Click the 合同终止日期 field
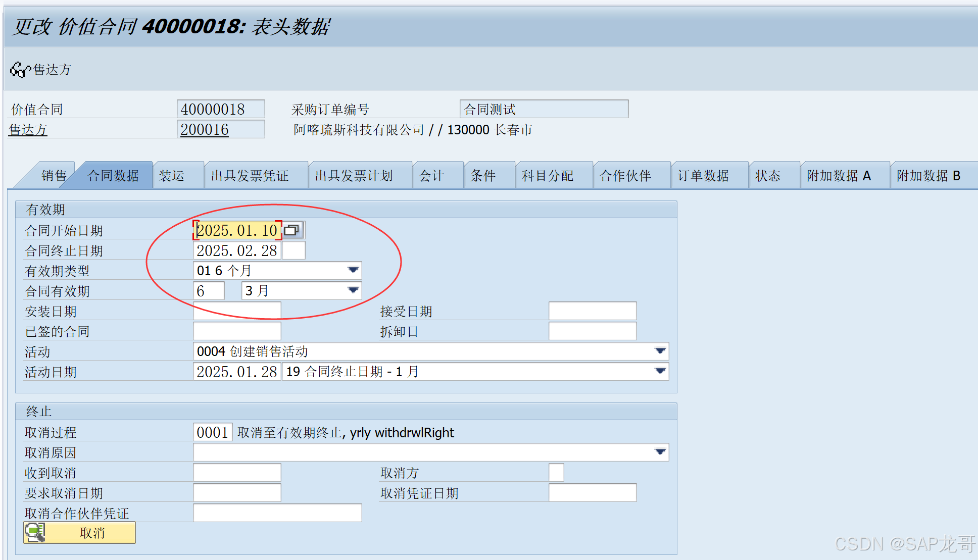Image resolution: width=978 pixels, height=560 pixels. click(x=236, y=250)
